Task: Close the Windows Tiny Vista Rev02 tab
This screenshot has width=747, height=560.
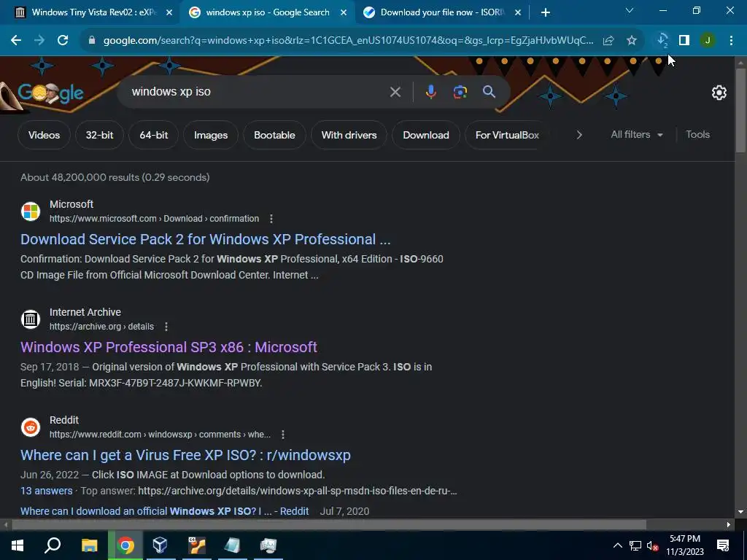Action: (x=169, y=13)
